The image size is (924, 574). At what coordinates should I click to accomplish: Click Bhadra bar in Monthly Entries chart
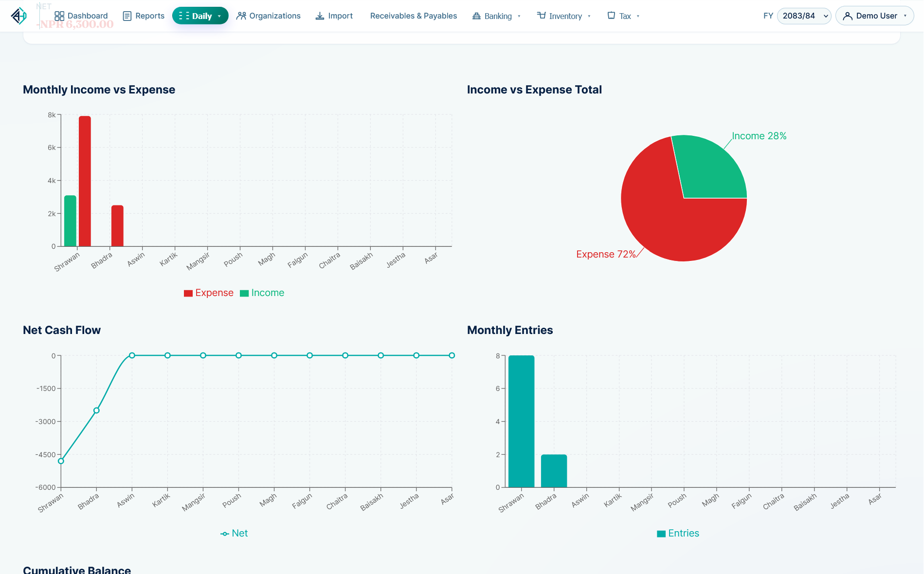coord(554,471)
